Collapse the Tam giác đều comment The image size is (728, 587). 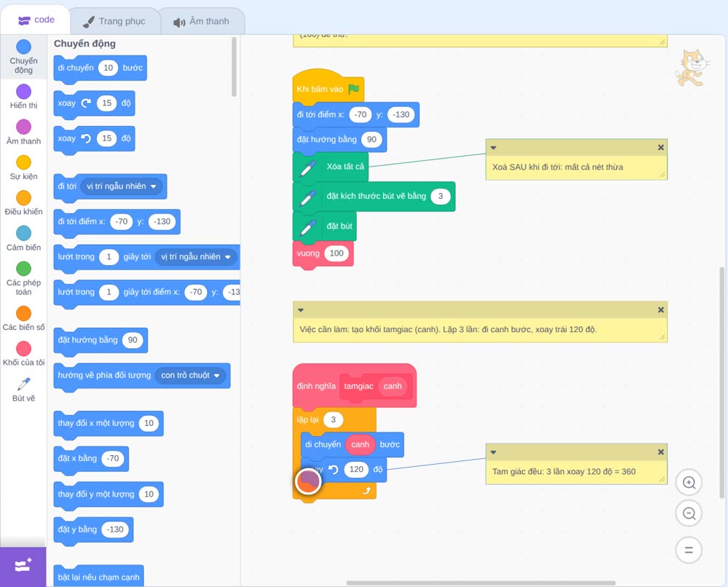pos(493,452)
